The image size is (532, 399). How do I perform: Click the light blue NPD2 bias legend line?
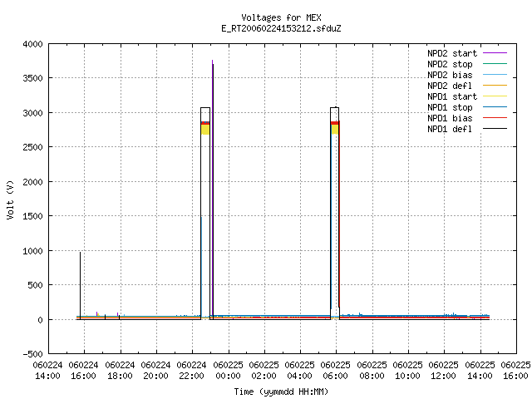495,75
